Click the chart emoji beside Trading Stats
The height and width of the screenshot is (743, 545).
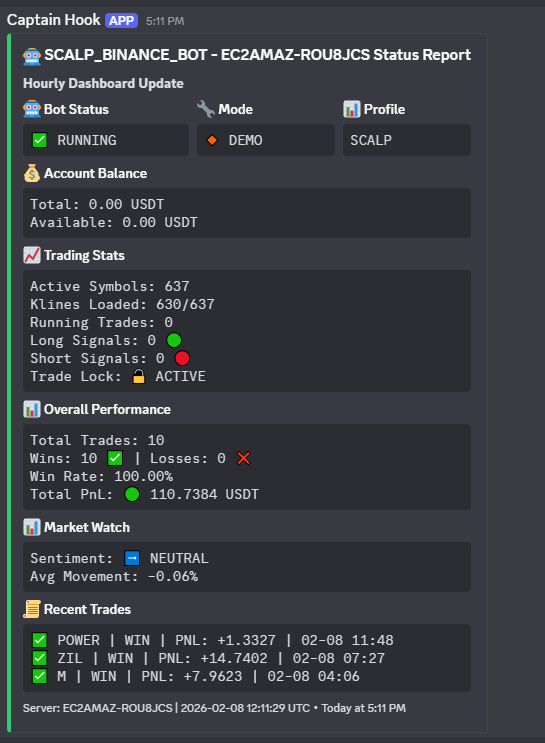pyautogui.click(x=32, y=255)
